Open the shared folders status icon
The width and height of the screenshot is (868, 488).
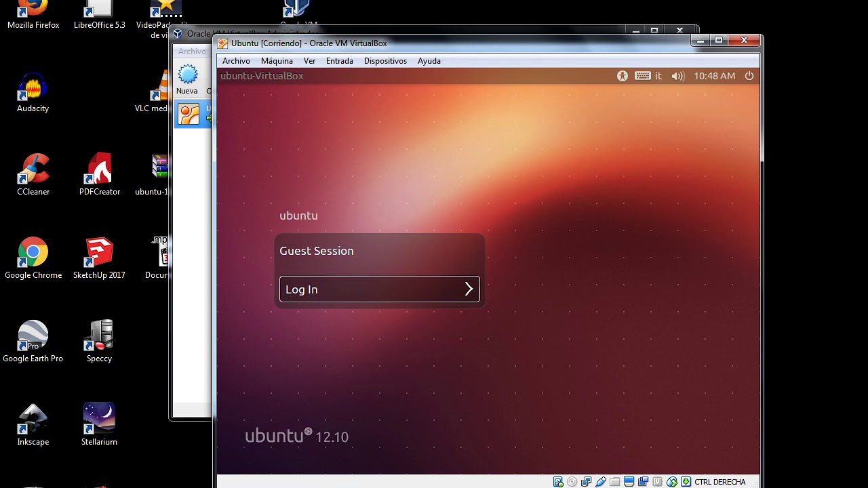click(614, 482)
